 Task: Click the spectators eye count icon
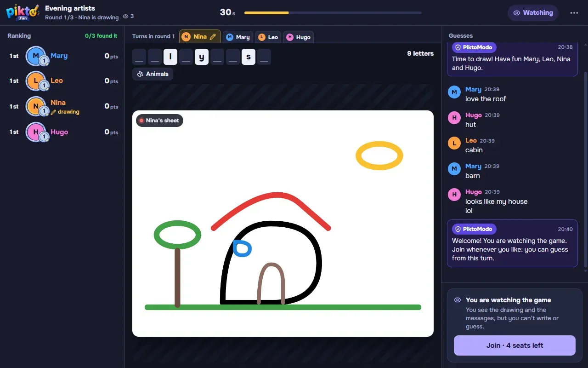click(125, 17)
